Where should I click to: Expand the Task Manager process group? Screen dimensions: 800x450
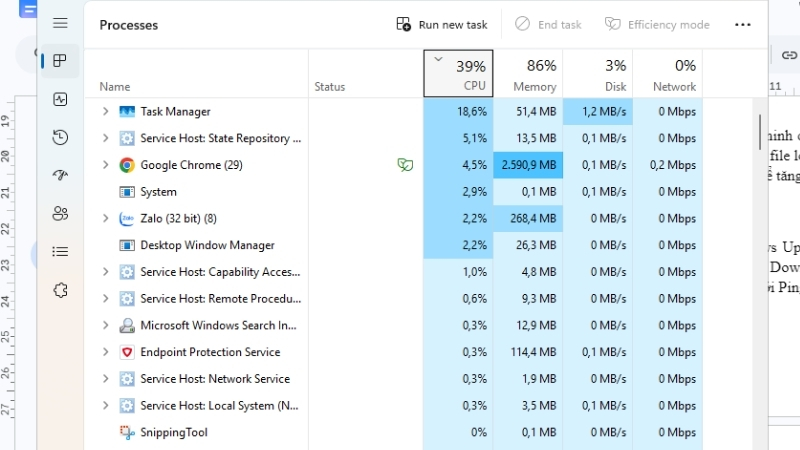106,111
